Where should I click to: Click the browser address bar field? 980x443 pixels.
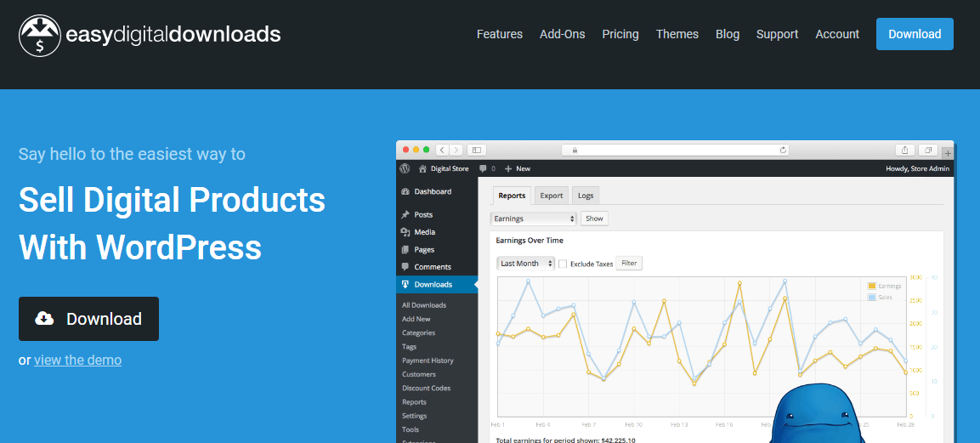coord(675,150)
